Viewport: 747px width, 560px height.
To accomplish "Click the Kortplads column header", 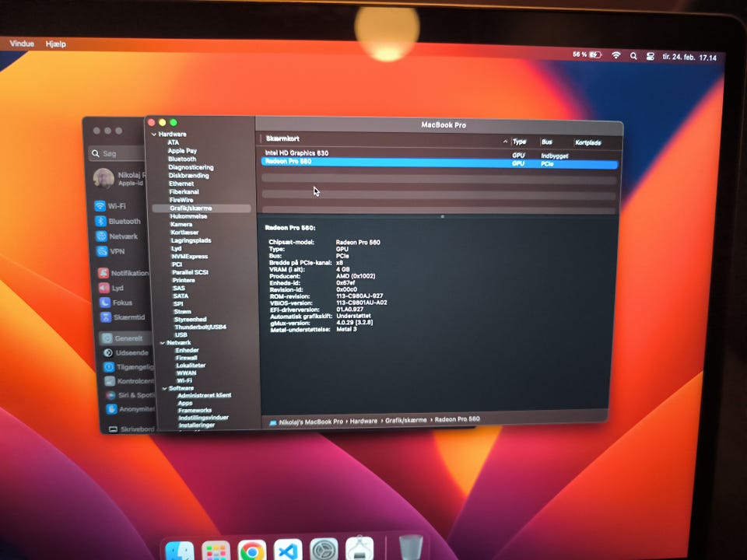I will tap(588, 142).
